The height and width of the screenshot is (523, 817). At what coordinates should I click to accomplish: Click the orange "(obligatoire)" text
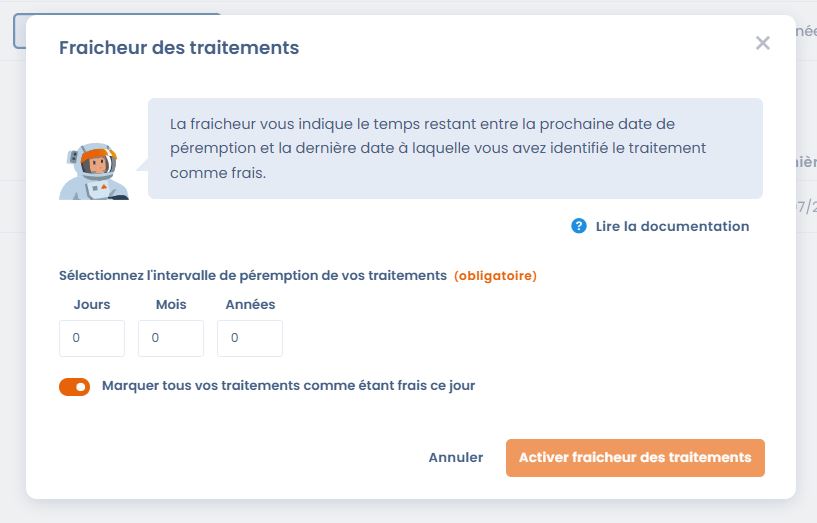coord(495,276)
